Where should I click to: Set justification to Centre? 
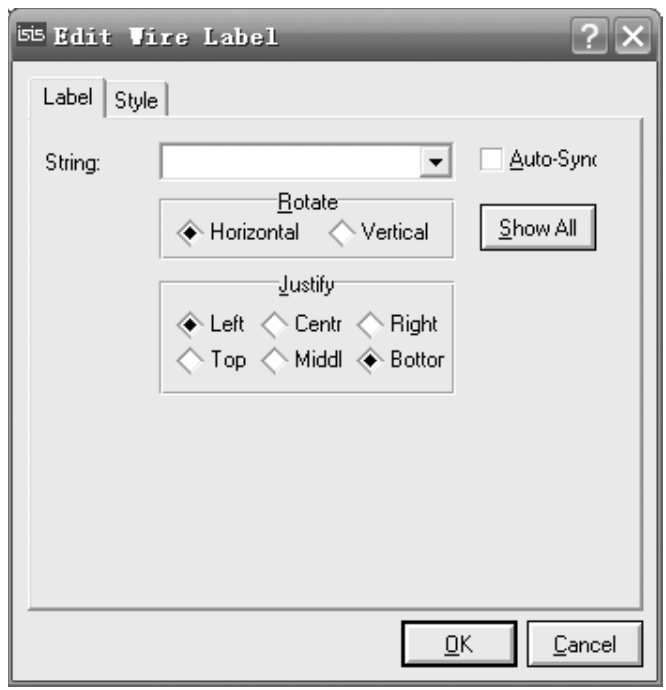(274, 324)
